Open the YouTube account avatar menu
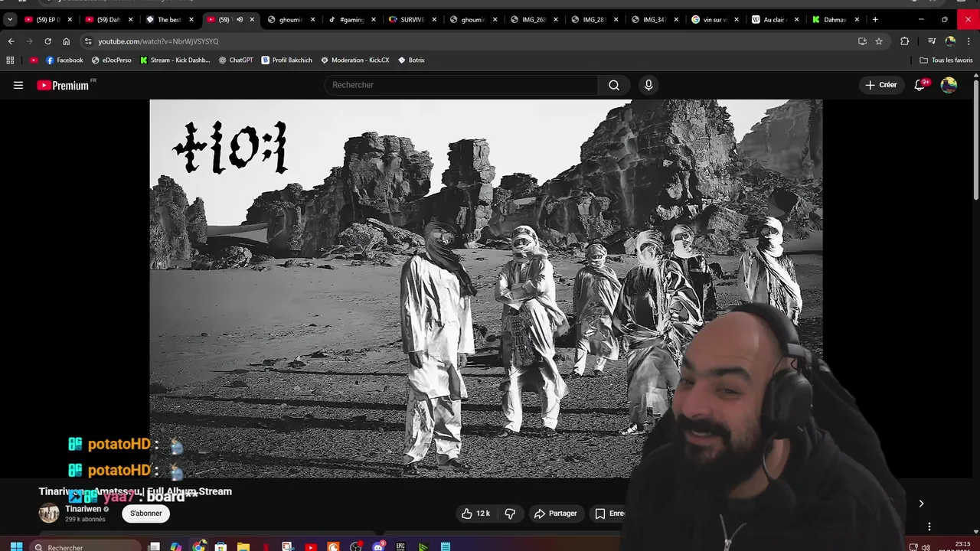The height and width of the screenshot is (551, 980). click(949, 85)
